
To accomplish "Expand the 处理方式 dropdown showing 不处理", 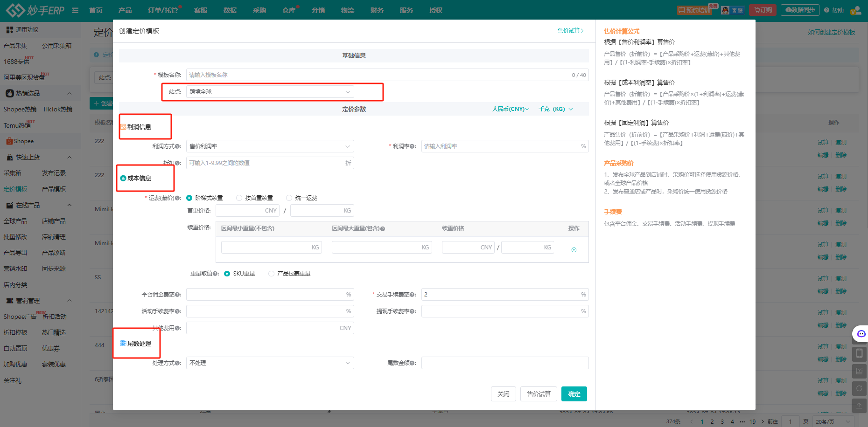I will pyautogui.click(x=270, y=363).
